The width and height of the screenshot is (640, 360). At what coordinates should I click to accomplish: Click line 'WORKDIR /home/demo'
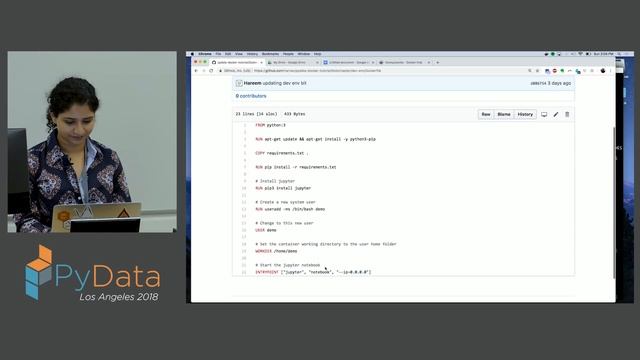pyautogui.click(x=276, y=251)
